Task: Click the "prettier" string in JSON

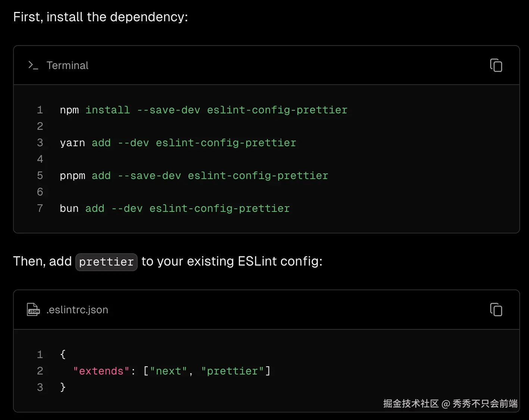Action: [232, 371]
